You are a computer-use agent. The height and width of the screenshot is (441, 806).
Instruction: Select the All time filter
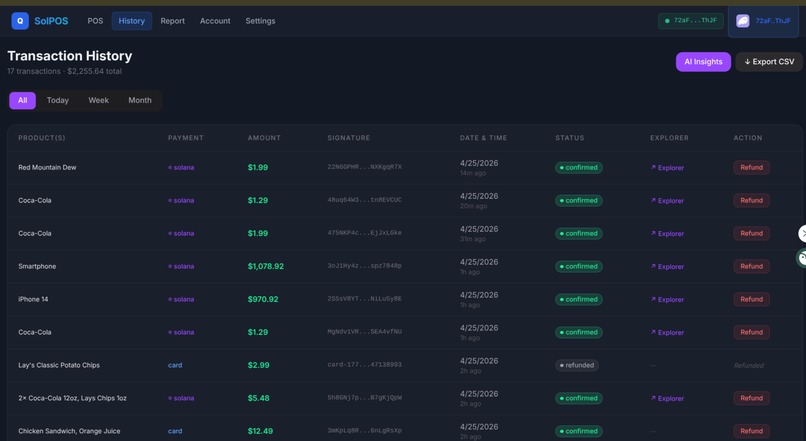[23, 100]
